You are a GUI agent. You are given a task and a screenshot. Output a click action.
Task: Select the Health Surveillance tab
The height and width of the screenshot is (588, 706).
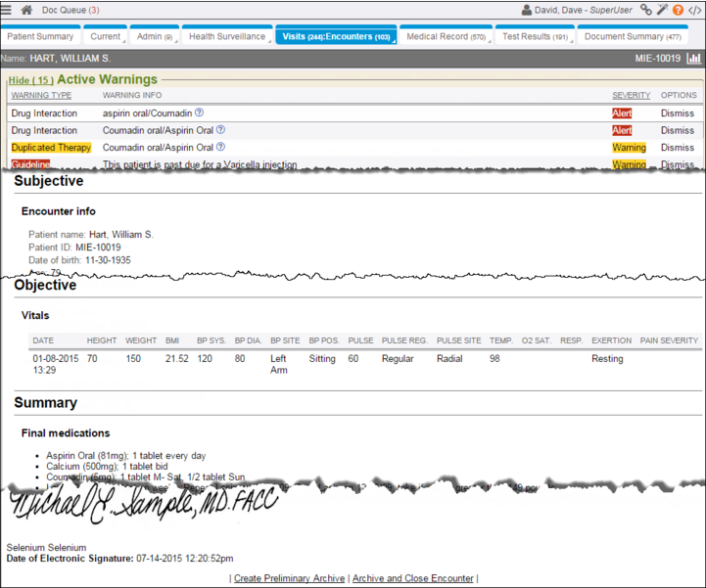pos(227,36)
